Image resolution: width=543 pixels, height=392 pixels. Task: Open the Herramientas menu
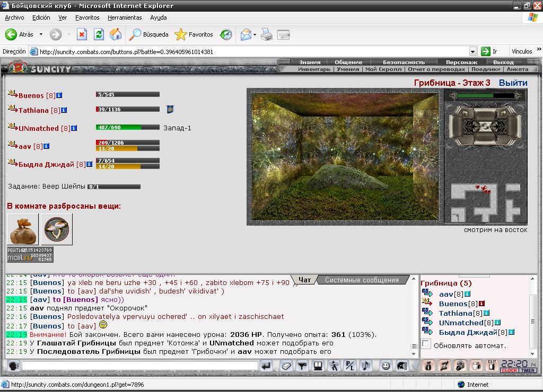point(125,17)
